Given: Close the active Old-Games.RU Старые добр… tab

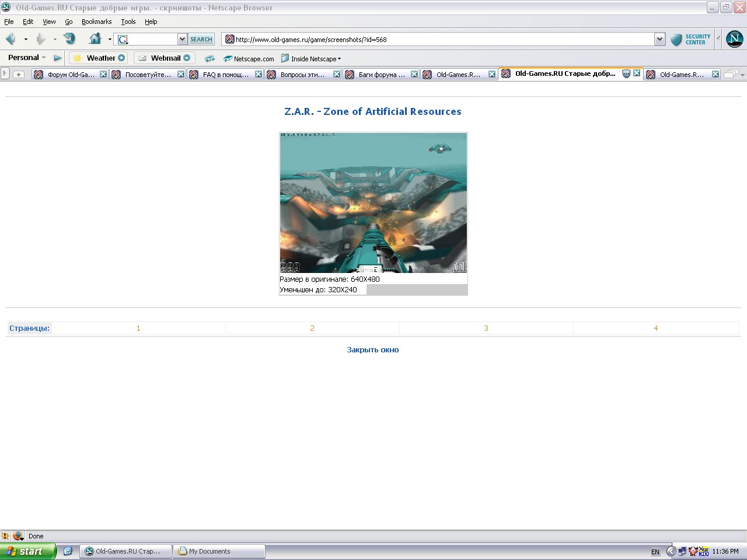Looking at the screenshot, I should (x=637, y=73).
